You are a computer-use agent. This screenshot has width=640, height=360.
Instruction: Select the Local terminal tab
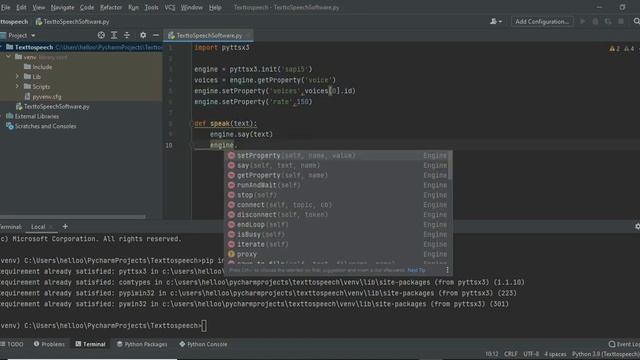[38, 227]
